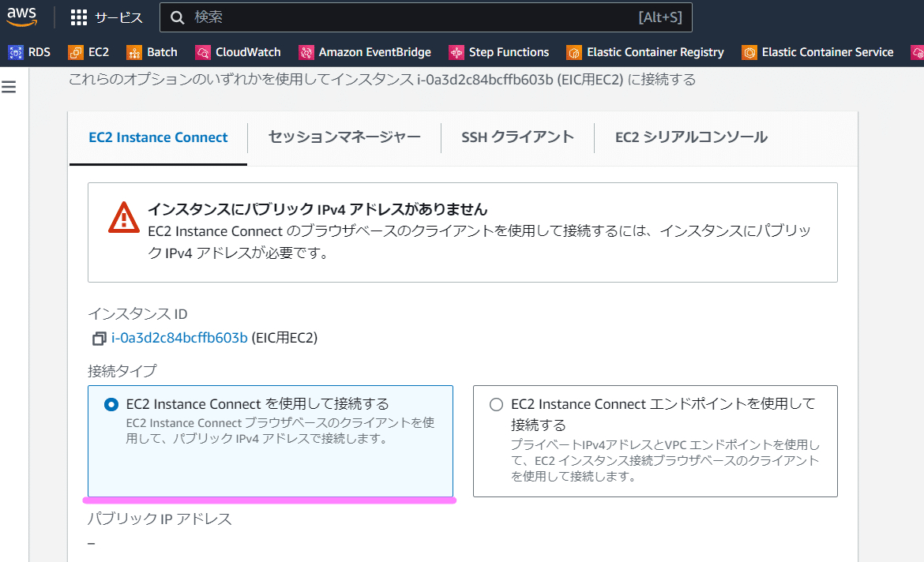Click the EC2 service icon

(76, 52)
